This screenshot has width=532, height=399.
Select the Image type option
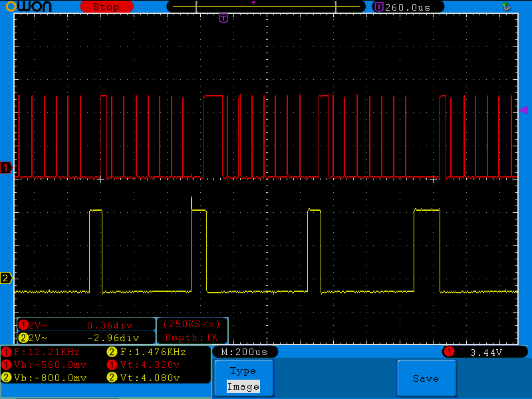[243, 386]
